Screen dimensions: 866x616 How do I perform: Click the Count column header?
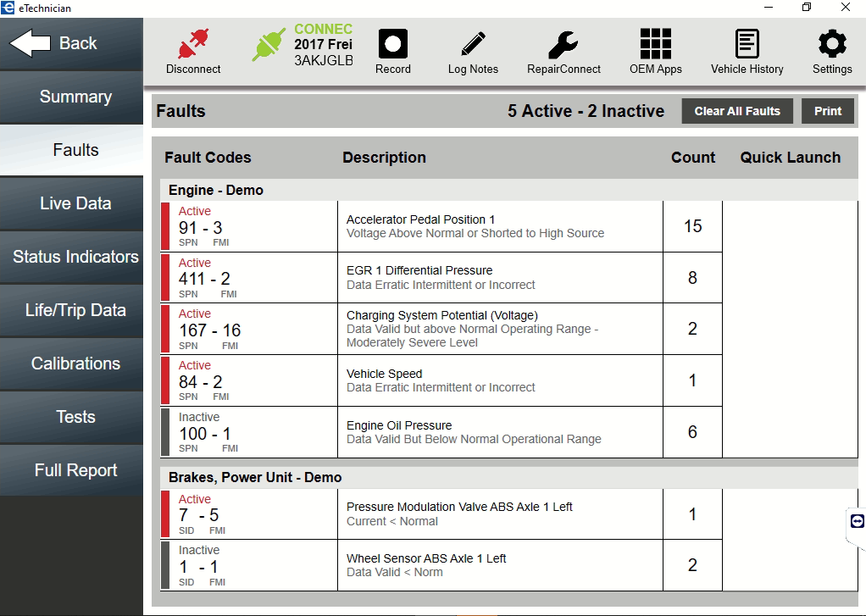tap(692, 158)
